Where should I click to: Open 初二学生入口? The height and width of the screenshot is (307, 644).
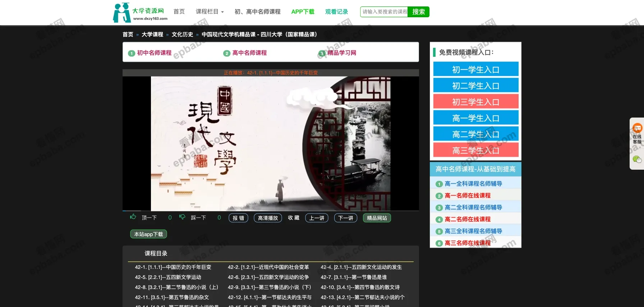476,85
